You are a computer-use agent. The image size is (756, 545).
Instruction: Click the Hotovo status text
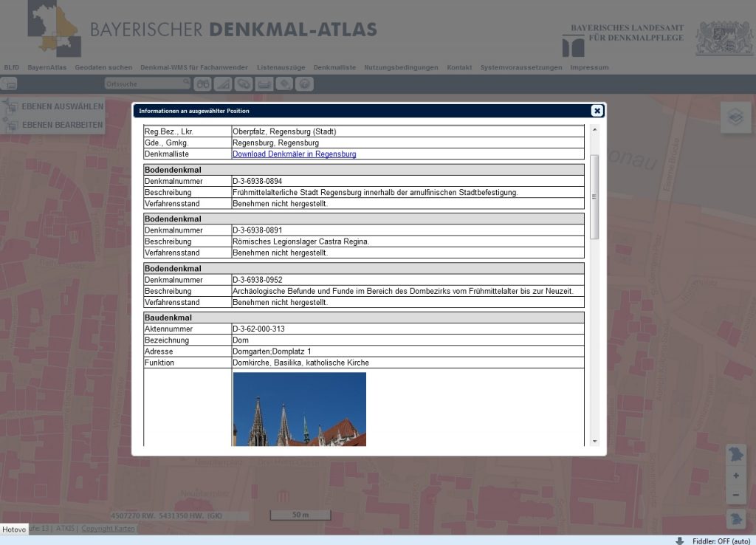click(x=14, y=529)
